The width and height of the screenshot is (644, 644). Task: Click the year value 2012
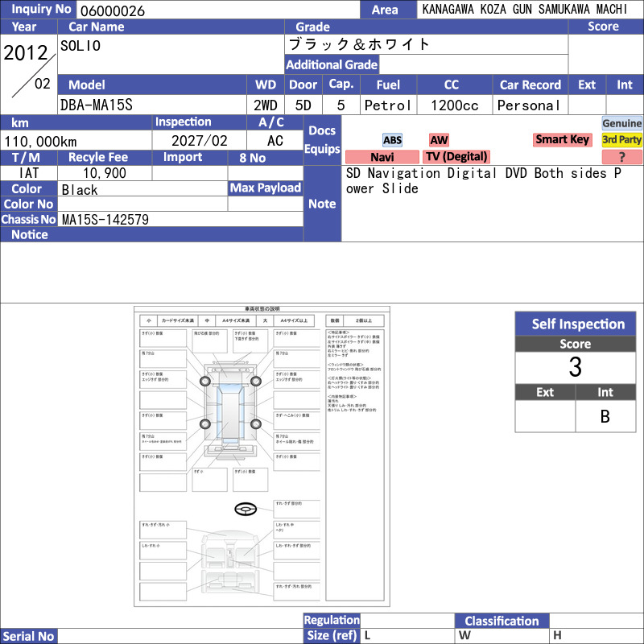point(26,53)
